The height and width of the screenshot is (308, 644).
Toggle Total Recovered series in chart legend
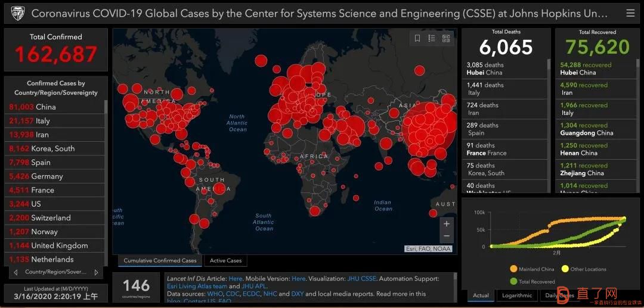(x=532, y=281)
